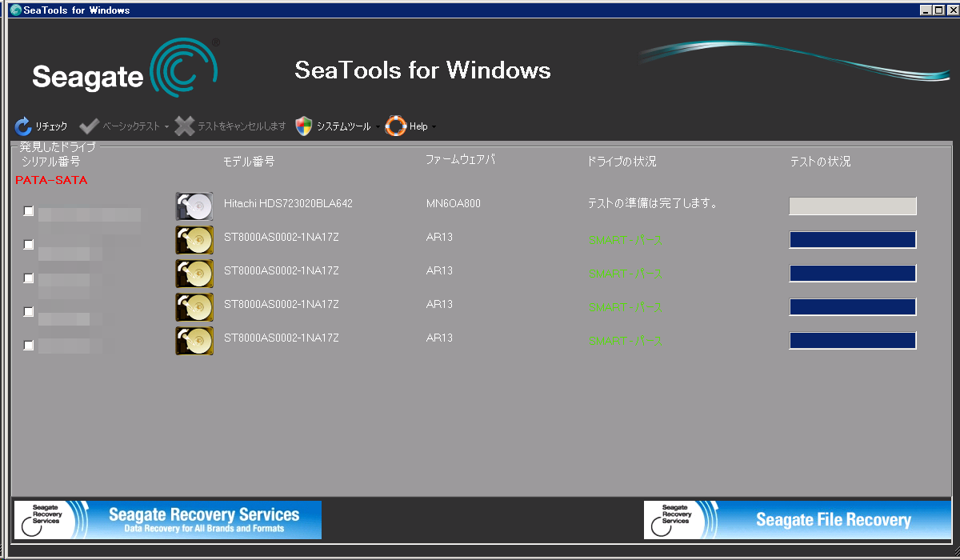This screenshot has height=560, width=960.
Task: Click the テストをキャンセルします label
Action: point(242,126)
